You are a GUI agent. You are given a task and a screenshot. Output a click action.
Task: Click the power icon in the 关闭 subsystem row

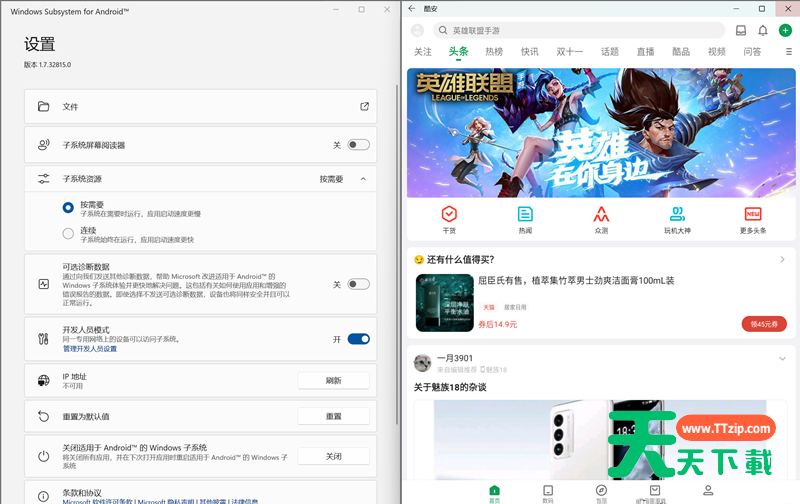[43, 456]
